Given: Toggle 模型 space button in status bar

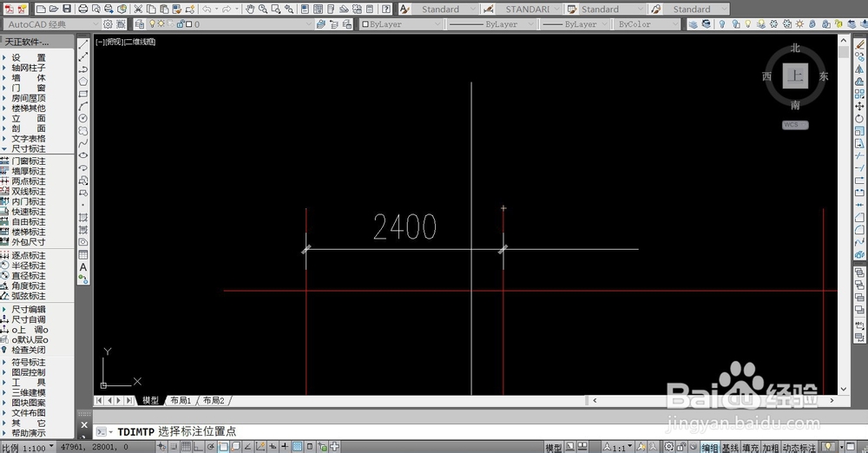Looking at the screenshot, I should tap(554, 448).
